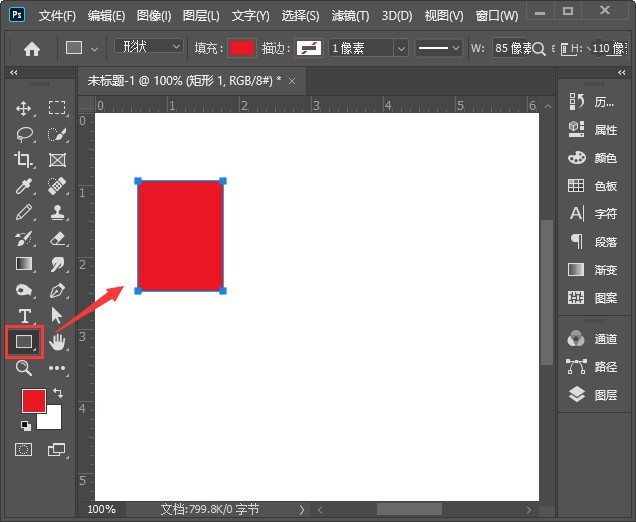Open the 属性 properties panel

pyautogui.click(x=594, y=130)
